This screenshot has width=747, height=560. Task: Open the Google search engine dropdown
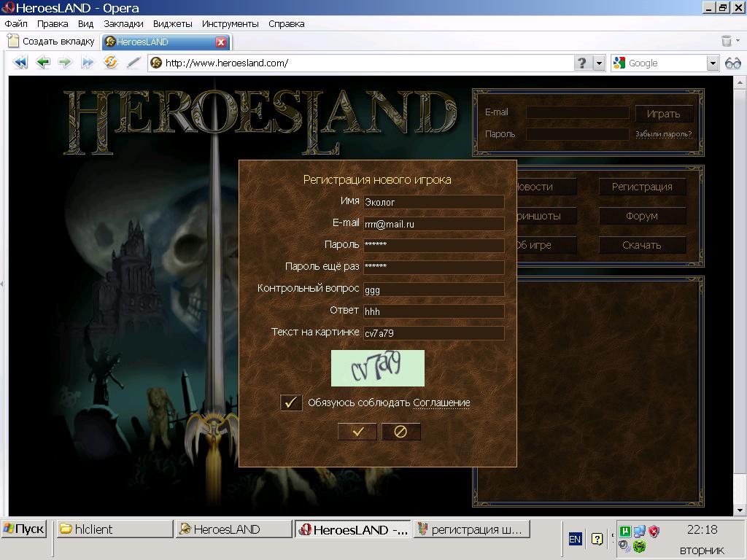tap(713, 63)
